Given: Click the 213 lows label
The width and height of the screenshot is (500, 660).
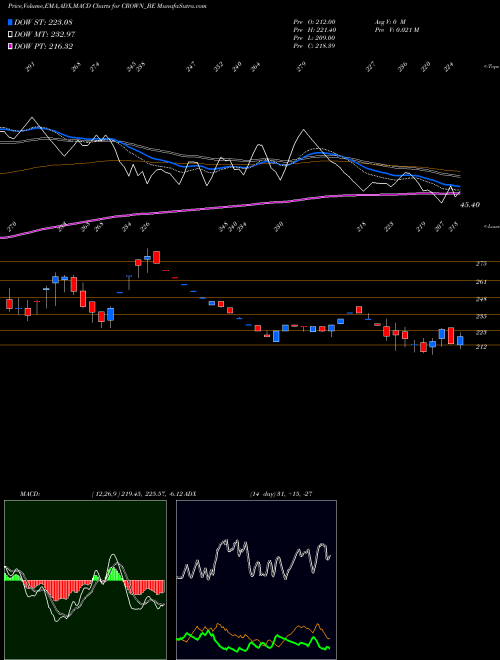Looking at the screenshot, I should (x=453, y=226).
